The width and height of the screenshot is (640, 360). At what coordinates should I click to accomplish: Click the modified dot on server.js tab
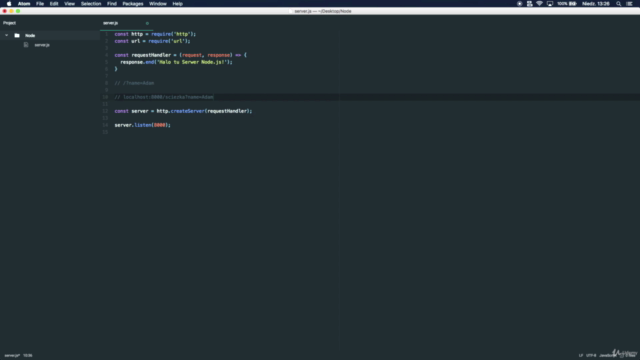coord(147,23)
